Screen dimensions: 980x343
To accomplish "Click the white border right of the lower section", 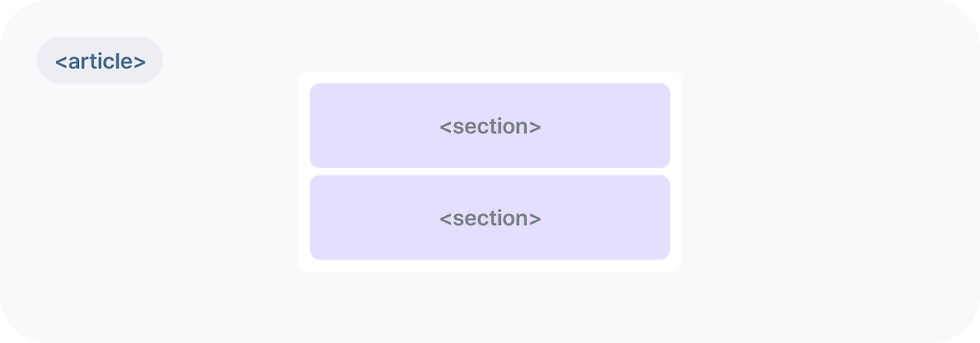I will click(x=676, y=217).
